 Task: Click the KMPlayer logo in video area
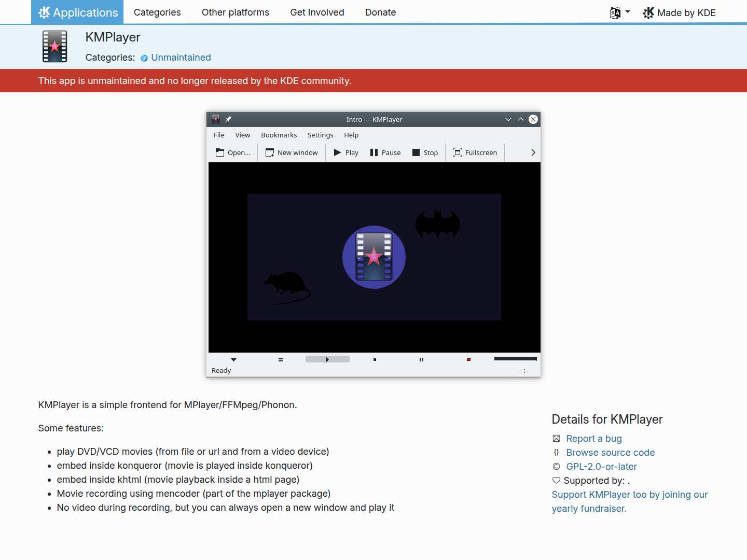(x=374, y=257)
